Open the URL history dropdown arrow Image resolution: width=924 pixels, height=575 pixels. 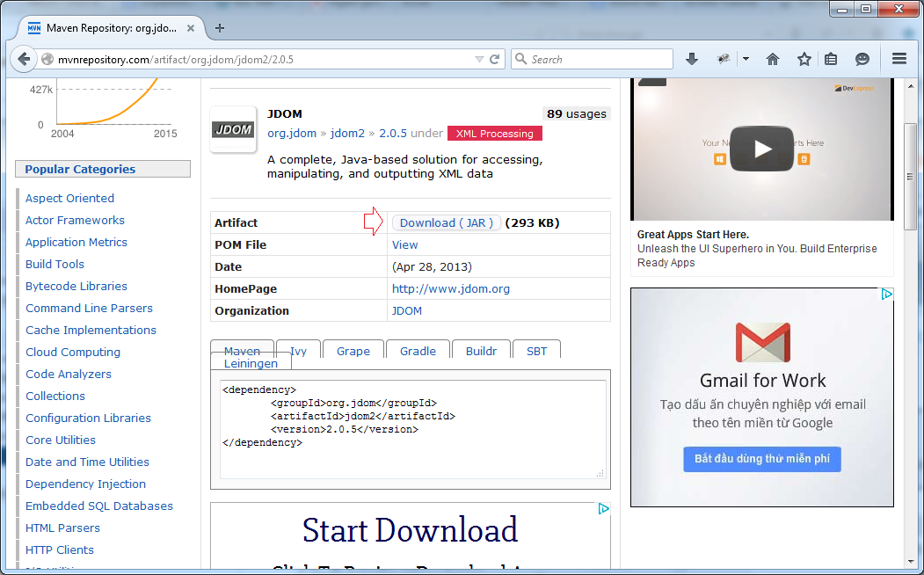pos(479,59)
